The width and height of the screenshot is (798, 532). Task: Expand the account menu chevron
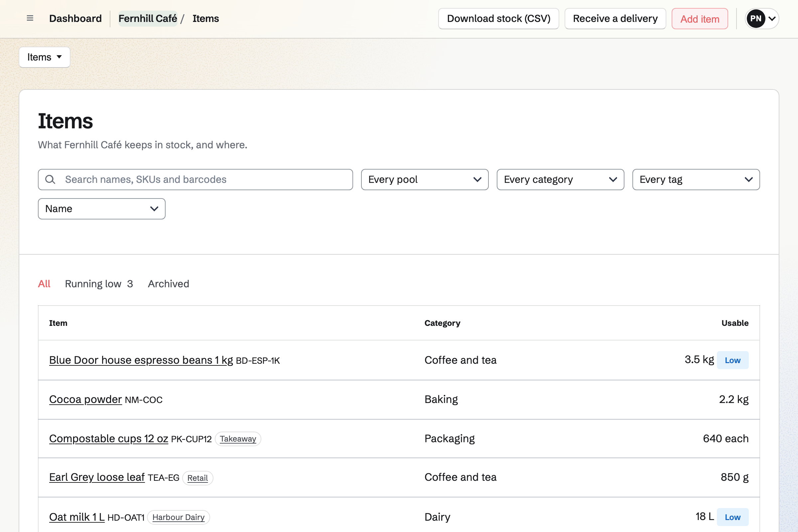click(772, 19)
